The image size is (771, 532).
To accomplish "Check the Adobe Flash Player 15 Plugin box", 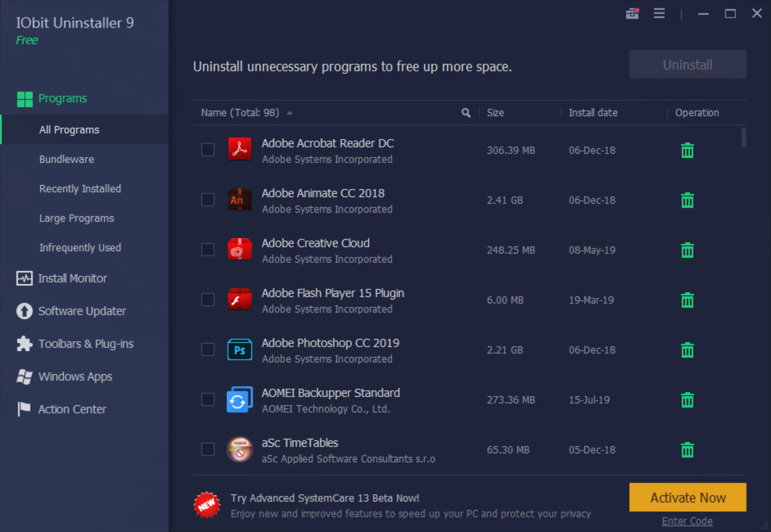I will click(x=208, y=300).
